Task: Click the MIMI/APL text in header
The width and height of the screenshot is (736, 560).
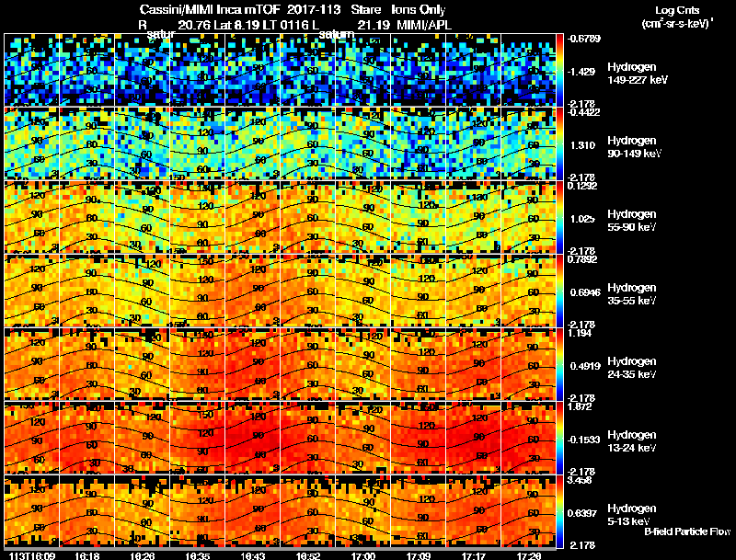Action: 424,25
